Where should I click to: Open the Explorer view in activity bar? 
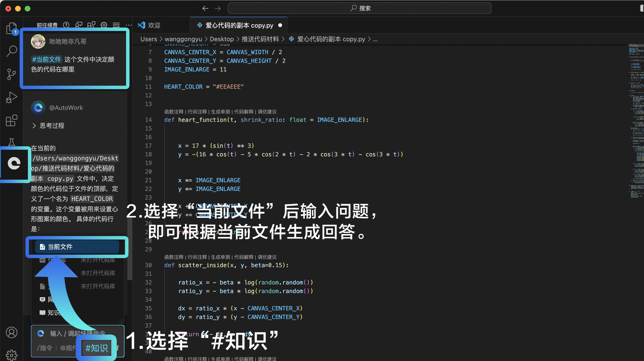(11, 28)
